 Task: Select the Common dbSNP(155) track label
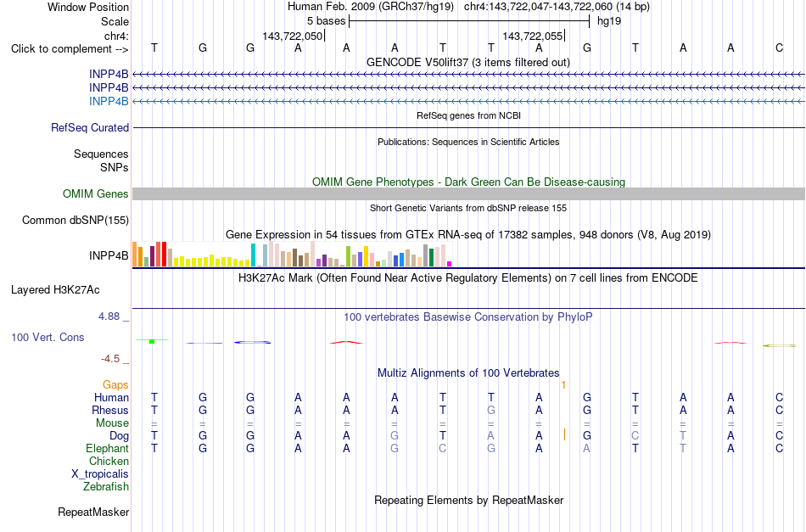pyautogui.click(x=76, y=220)
